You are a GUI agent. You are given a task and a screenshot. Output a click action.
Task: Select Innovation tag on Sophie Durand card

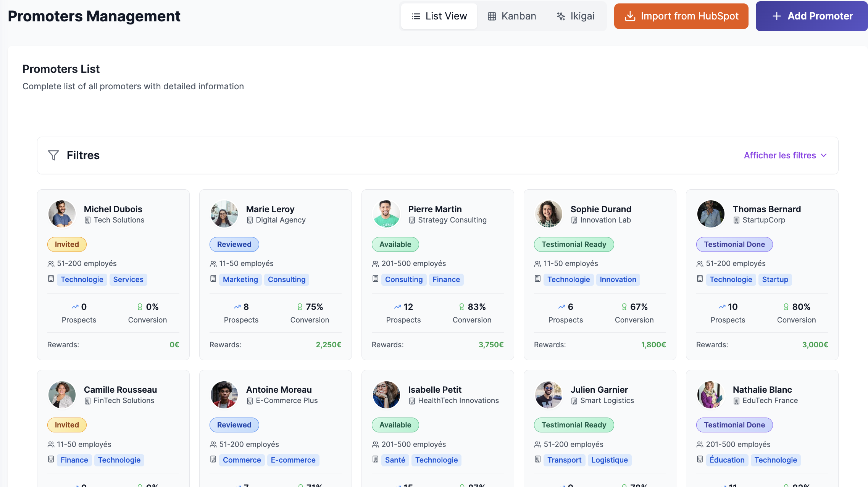click(618, 279)
